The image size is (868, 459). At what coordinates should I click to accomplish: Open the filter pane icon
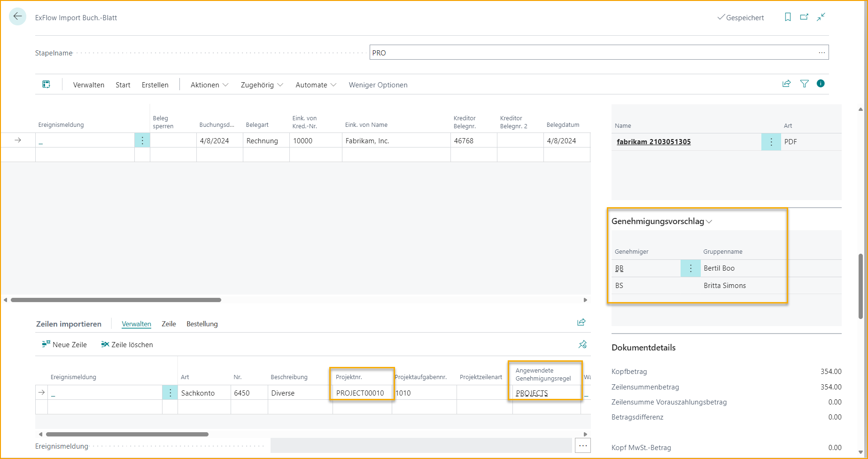tap(804, 84)
